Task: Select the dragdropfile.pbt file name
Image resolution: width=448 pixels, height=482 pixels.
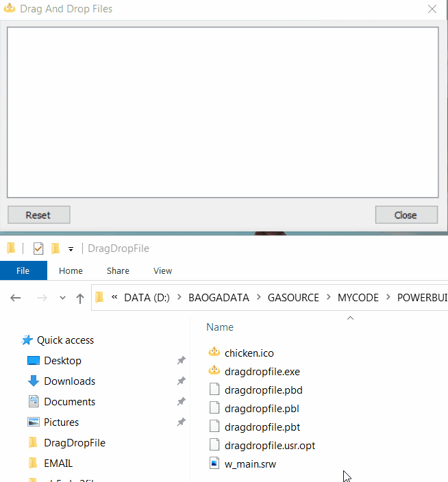Action: click(262, 427)
